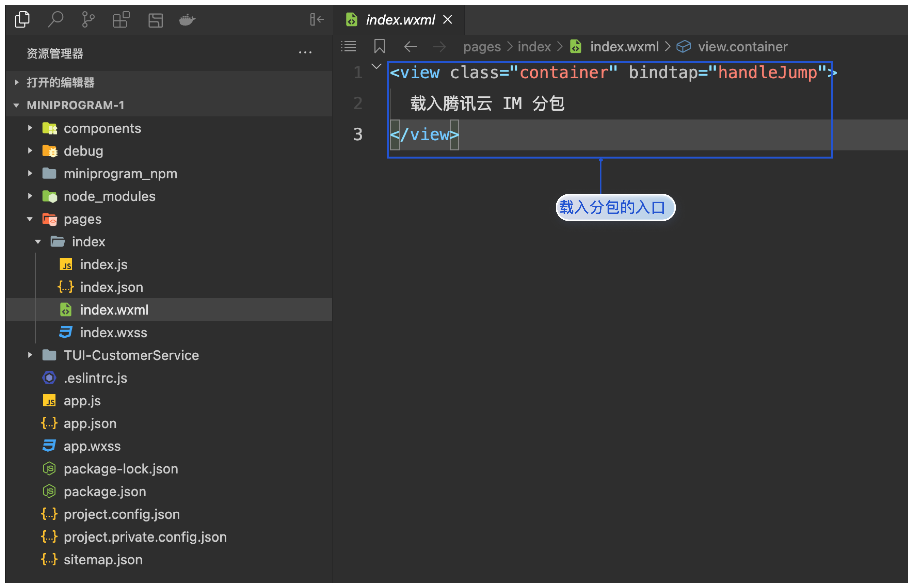Open the Explorer files icon
This screenshot has width=913, height=588.
[22, 19]
